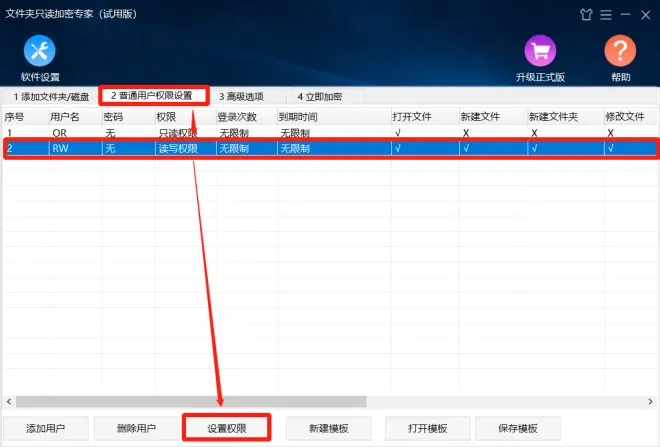Click the scrollbar left arrow
The width and height of the screenshot is (660, 447).
pos(9,402)
